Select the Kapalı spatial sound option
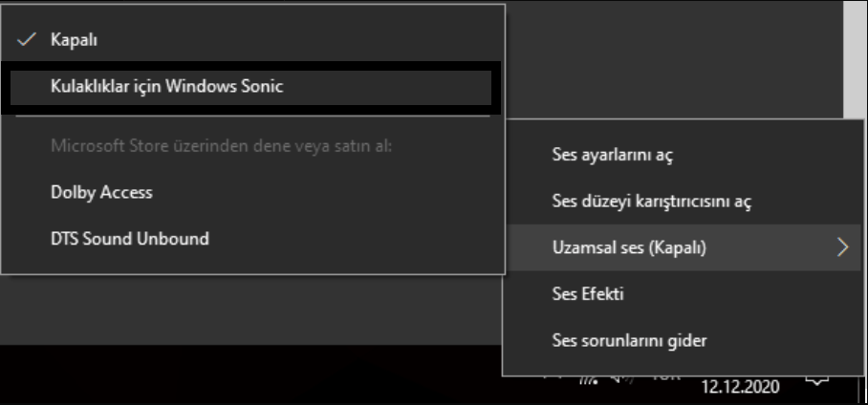 [x=74, y=40]
